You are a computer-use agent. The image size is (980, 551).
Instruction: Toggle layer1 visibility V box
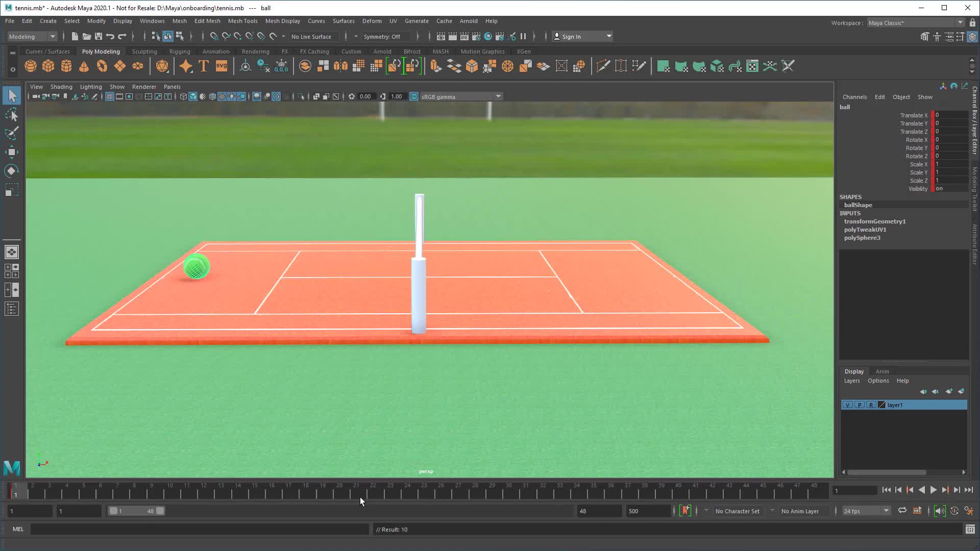point(848,405)
